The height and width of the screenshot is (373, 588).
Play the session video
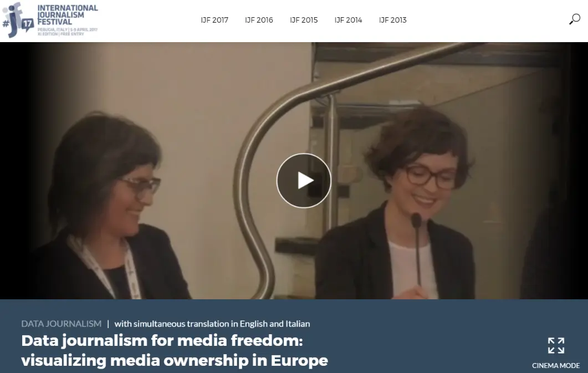[x=304, y=180]
